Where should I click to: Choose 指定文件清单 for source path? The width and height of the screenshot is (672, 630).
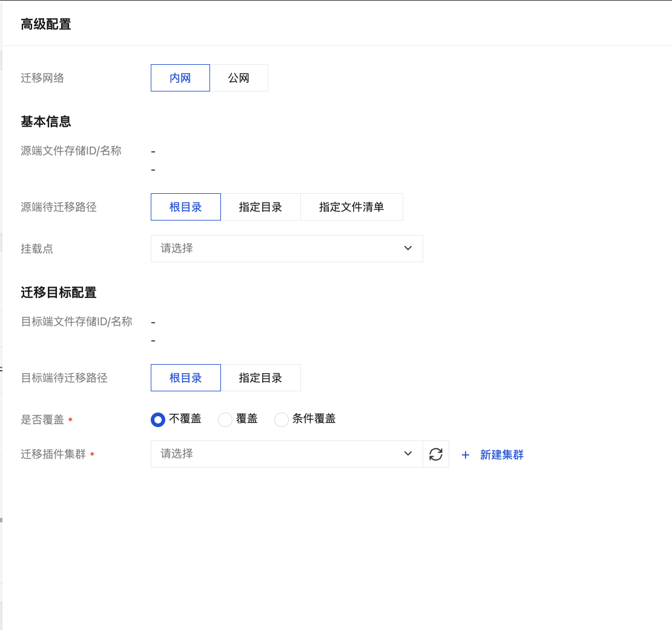tap(351, 207)
